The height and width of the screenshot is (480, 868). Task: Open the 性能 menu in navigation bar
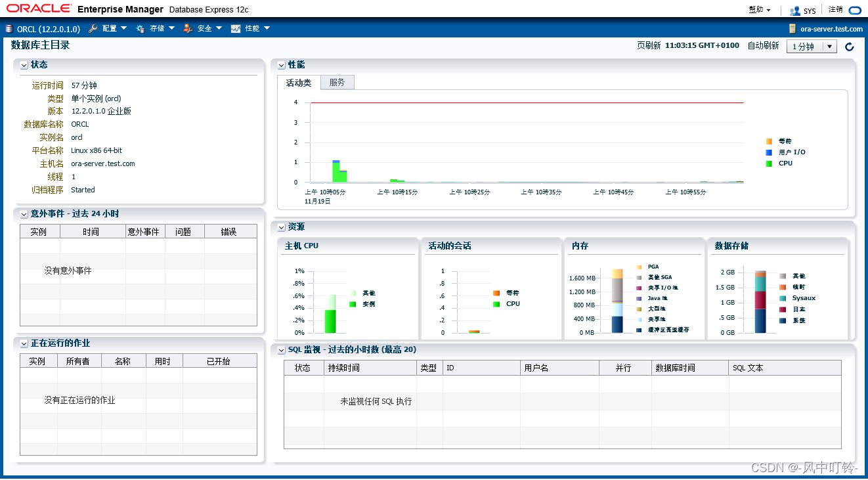(x=257, y=29)
